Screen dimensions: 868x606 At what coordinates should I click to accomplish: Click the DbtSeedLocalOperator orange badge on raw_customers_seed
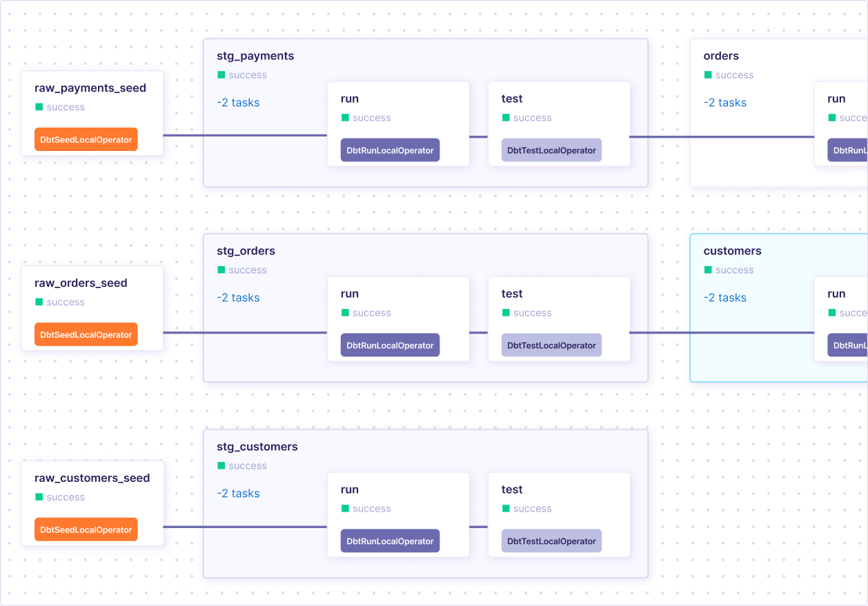pyautogui.click(x=86, y=529)
